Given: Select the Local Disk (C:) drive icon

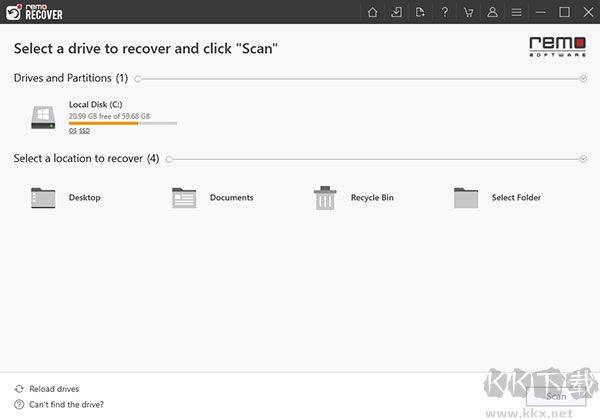Looking at the screenshot, I should (43, 117).
